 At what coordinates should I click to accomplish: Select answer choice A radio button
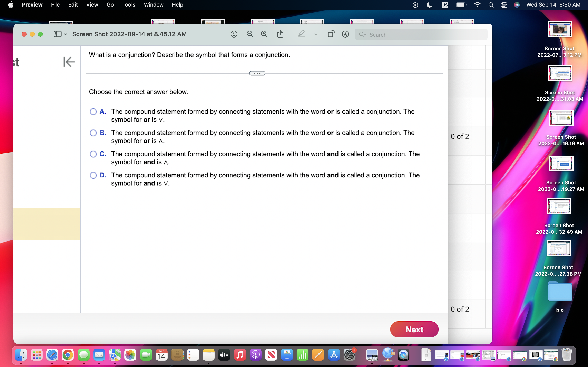click(x=93, y=111)
